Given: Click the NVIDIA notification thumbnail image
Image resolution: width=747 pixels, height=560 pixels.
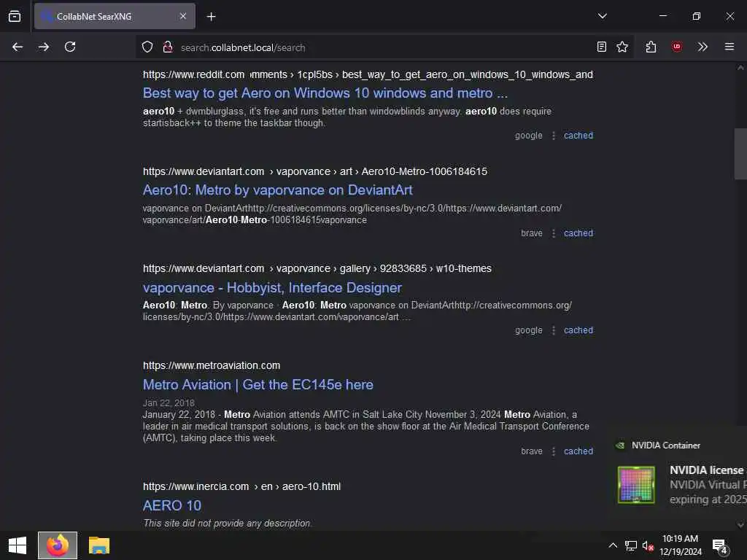Looking at the screenshot, I should point(636,485).
